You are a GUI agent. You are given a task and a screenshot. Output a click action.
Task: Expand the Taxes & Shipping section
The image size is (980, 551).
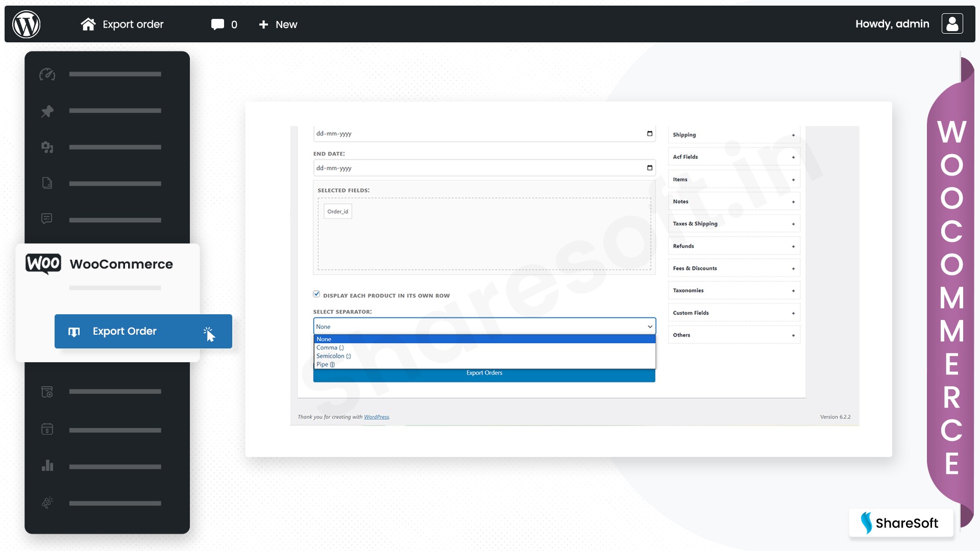click(x=734, y=224)
